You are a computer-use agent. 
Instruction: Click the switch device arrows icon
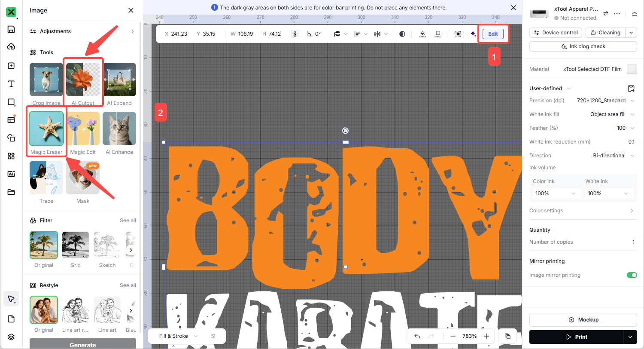coord(606,13)
